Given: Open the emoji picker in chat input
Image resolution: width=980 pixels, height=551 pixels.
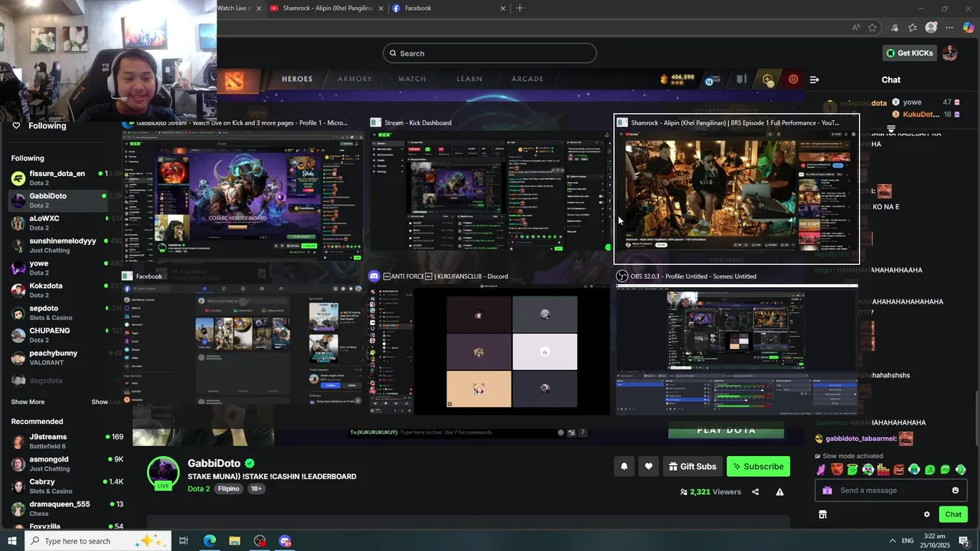Looking at the screenshot, I should 955,491.
